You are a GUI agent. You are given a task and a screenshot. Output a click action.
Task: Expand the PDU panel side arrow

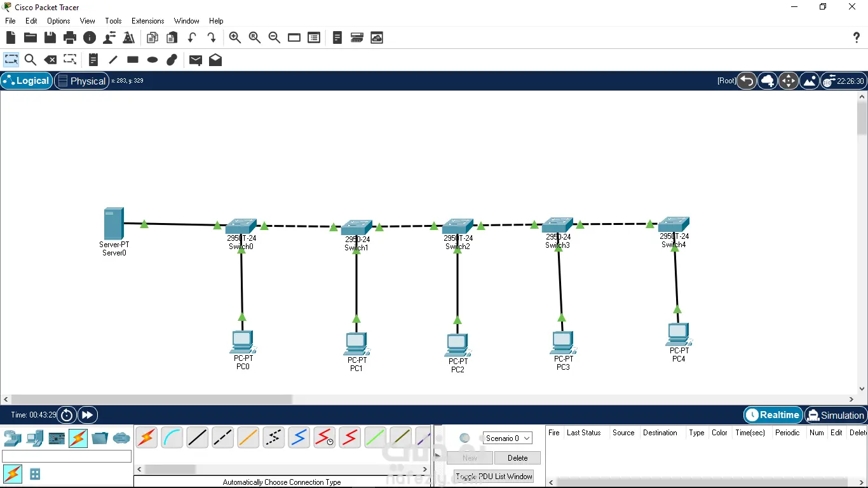point(437,455)
